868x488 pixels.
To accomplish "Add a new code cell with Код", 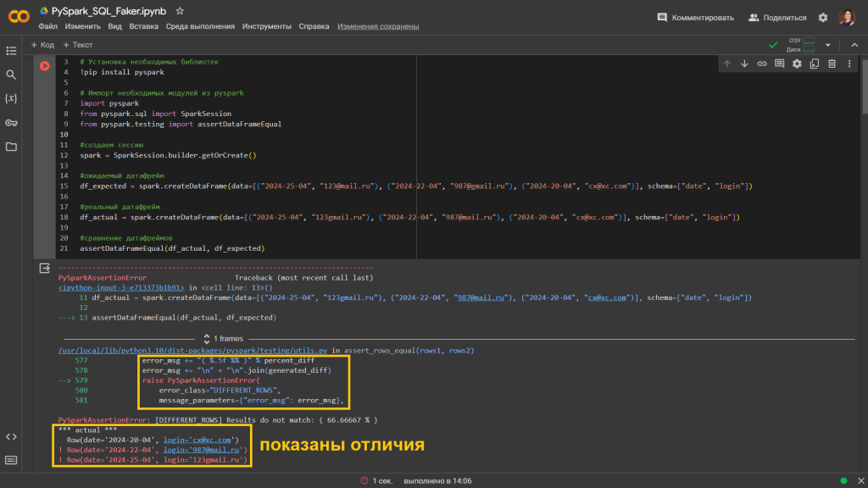I will click(x=42, y=45).
